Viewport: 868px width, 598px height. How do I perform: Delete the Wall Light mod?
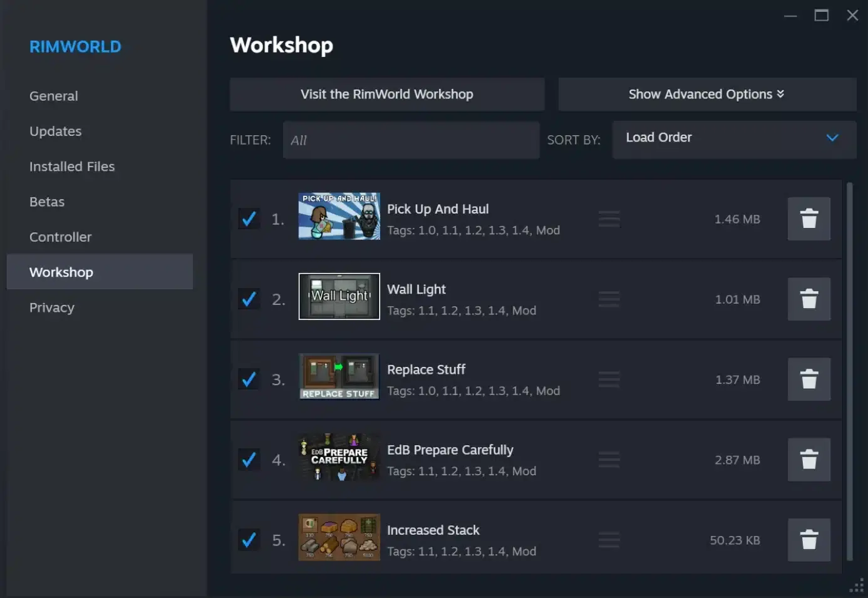tap(809, 299)
